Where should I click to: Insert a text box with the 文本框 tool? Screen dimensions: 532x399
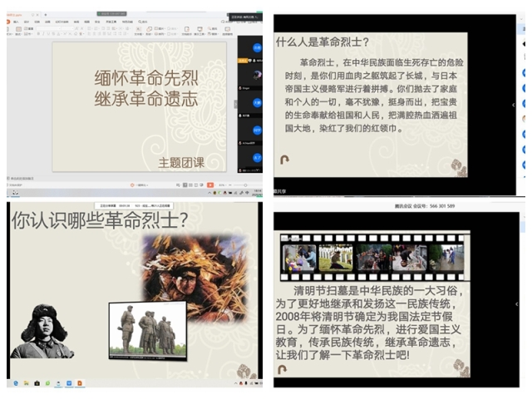(138, 30)
